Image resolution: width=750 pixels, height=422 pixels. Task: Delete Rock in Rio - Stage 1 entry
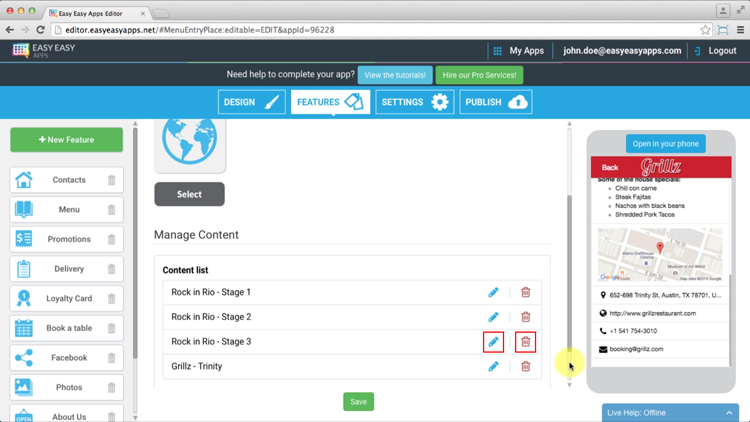pyautogui.click(x=526, y=292)
